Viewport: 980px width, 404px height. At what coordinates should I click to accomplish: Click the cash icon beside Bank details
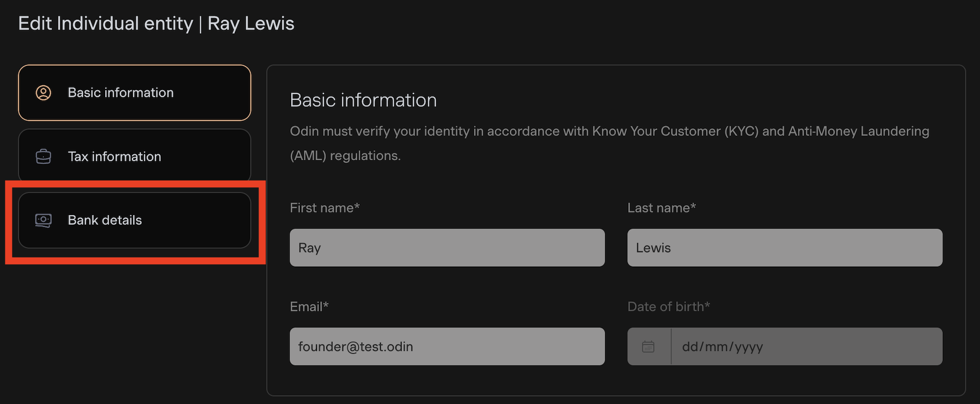43,220
